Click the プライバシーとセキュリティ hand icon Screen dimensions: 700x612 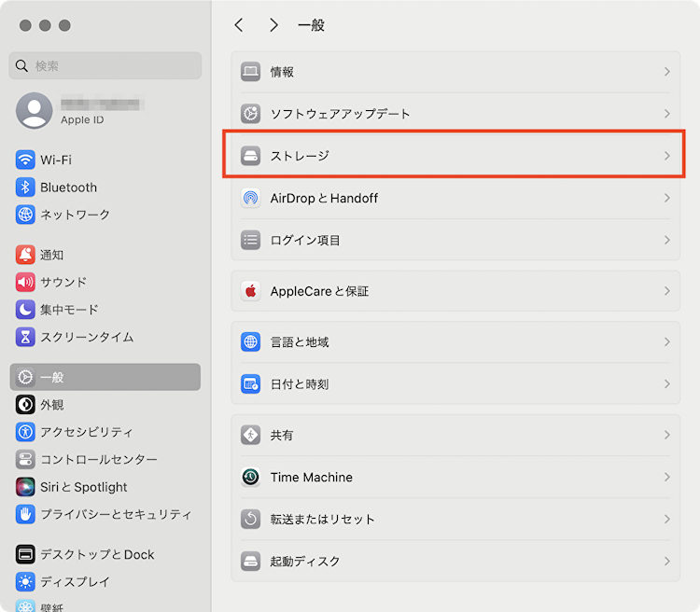pos(25,514)
